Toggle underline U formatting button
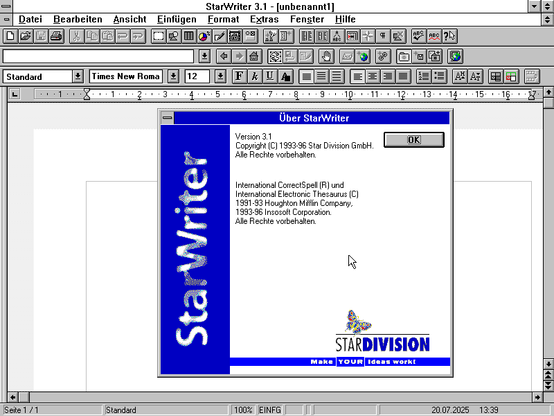Screen dimensions: 554x416 click(270, 76)
